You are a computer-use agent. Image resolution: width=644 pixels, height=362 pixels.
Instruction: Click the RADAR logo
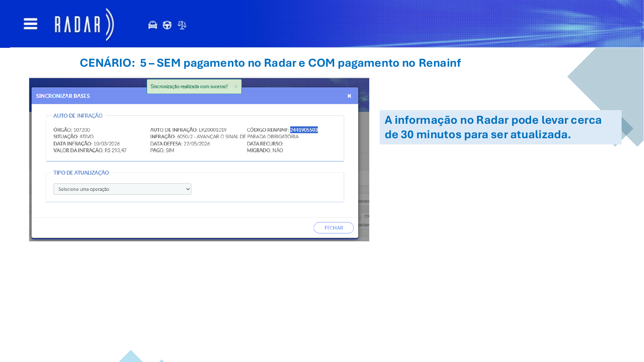(84, 25)
